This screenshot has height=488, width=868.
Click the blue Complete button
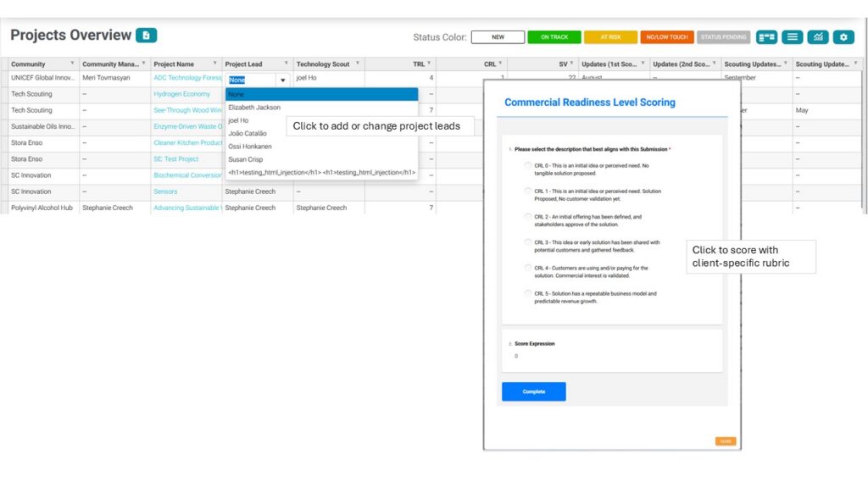tap(534, 391)
